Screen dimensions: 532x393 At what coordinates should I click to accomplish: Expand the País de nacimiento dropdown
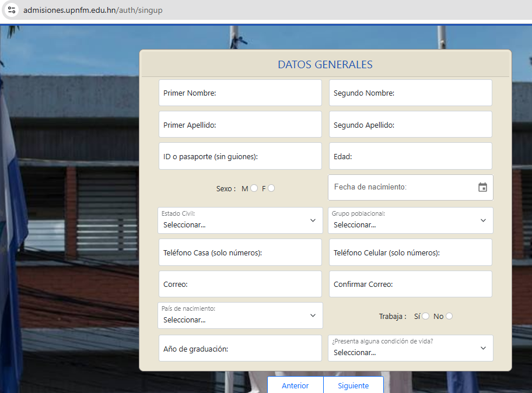coord(240,315)
